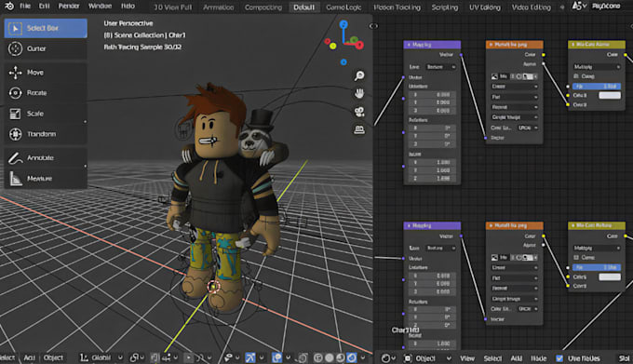Open Flat projection dropdown in upper image node

tap(514, 97)
